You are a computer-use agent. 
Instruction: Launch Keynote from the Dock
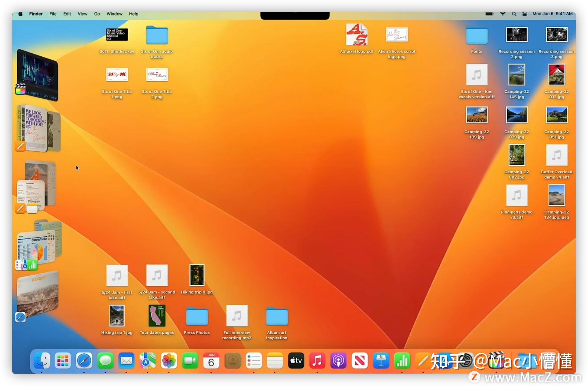(381, 361)
